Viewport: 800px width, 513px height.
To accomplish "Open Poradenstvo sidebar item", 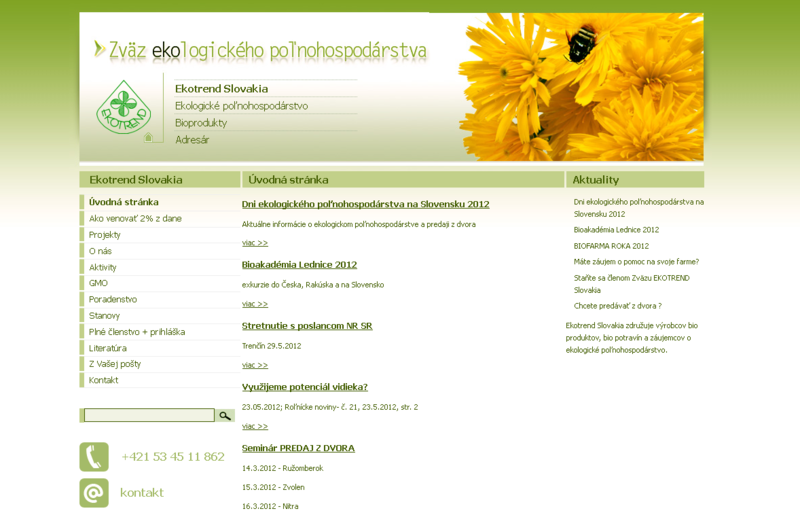I will 113,300.
